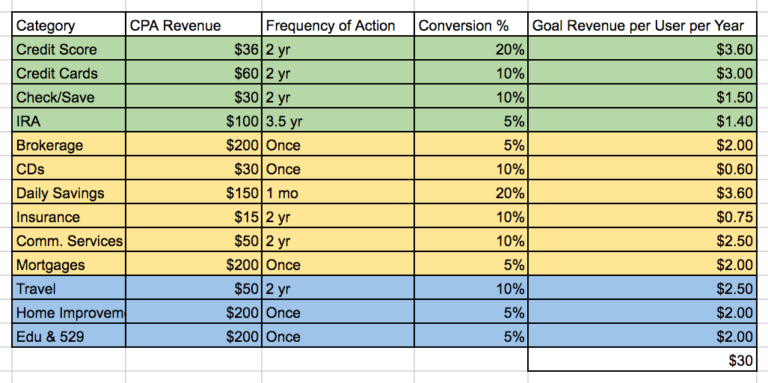768x383 pixels.
Task: Select the Category header cell
Action: point(69,25)
